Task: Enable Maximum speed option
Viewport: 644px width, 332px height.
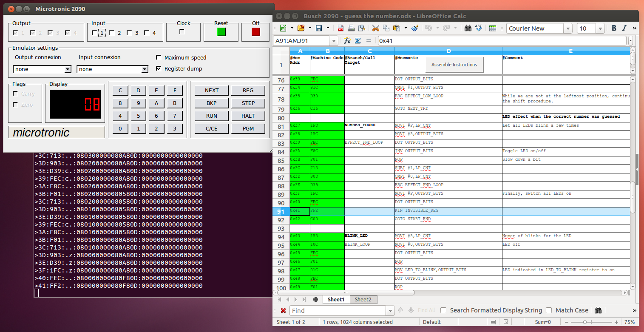Action: coord(159,57)
